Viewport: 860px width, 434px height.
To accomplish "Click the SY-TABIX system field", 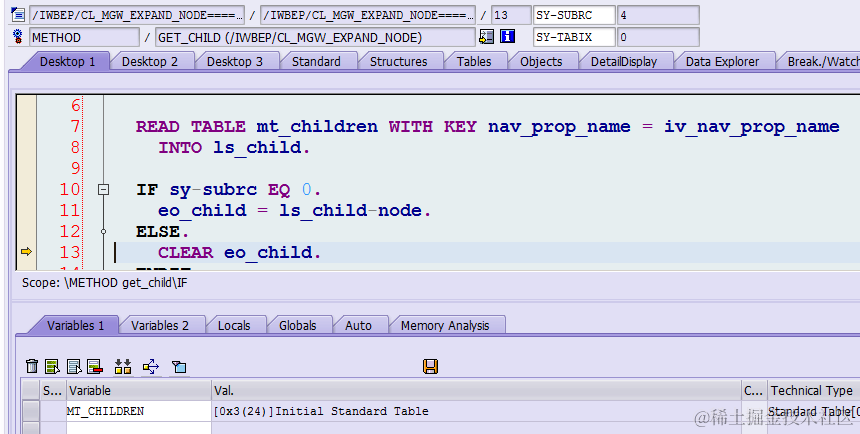I will point(574,37).
